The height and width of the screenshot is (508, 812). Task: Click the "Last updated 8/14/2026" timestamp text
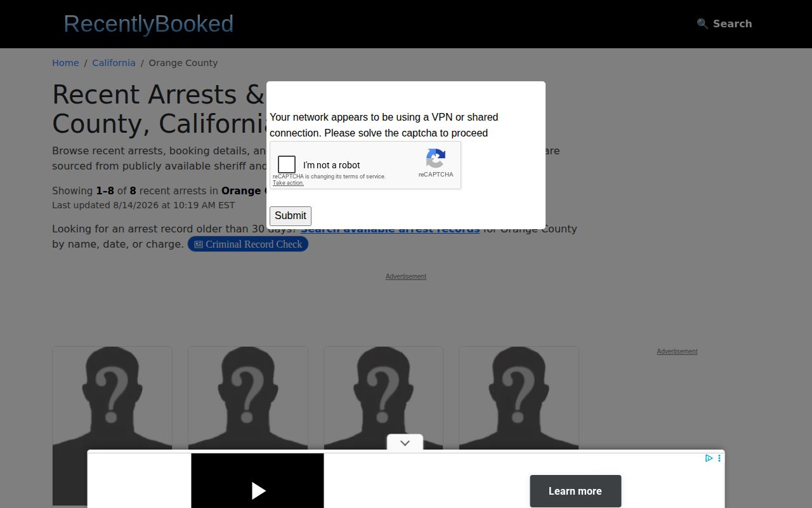(x=143, y=205)
